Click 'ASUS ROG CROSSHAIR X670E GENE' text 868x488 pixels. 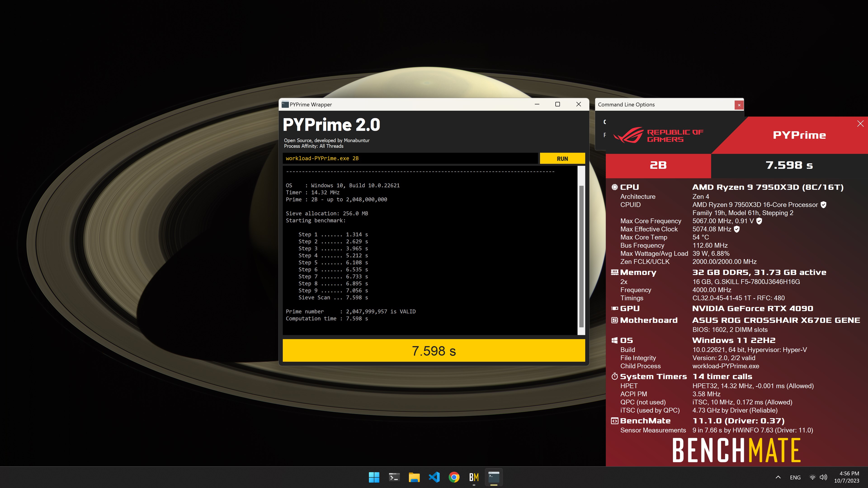point(776,320)
